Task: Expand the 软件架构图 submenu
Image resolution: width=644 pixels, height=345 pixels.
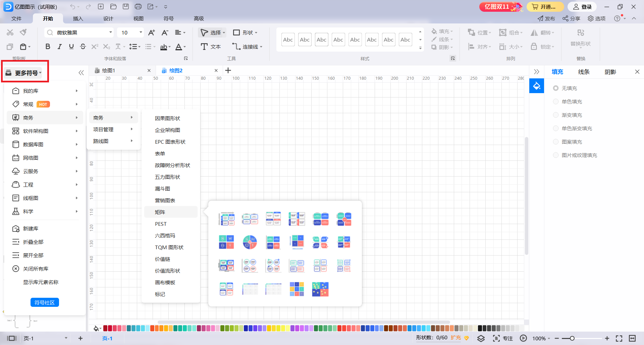Action: coord(45,131)
